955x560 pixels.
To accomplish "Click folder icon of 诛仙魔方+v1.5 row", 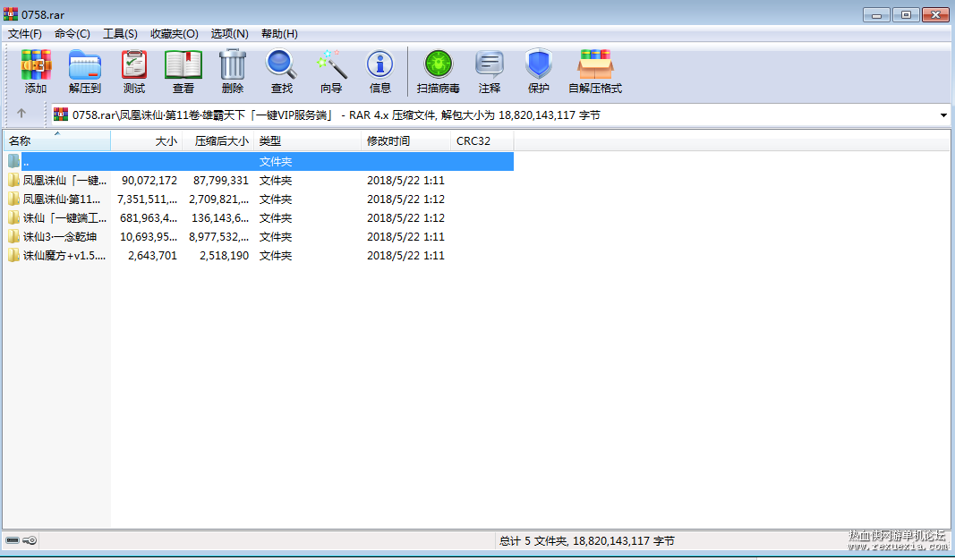I will click(x=13, y=255).
